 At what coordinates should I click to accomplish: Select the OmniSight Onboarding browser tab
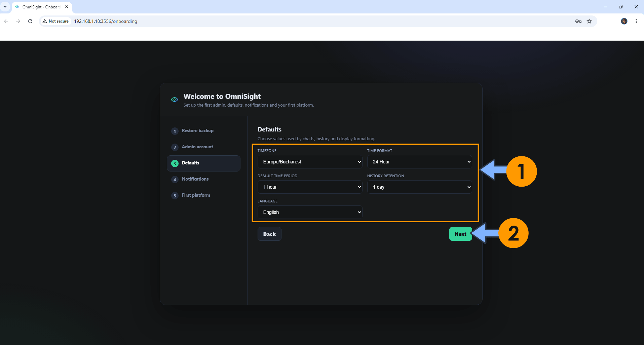42,7
